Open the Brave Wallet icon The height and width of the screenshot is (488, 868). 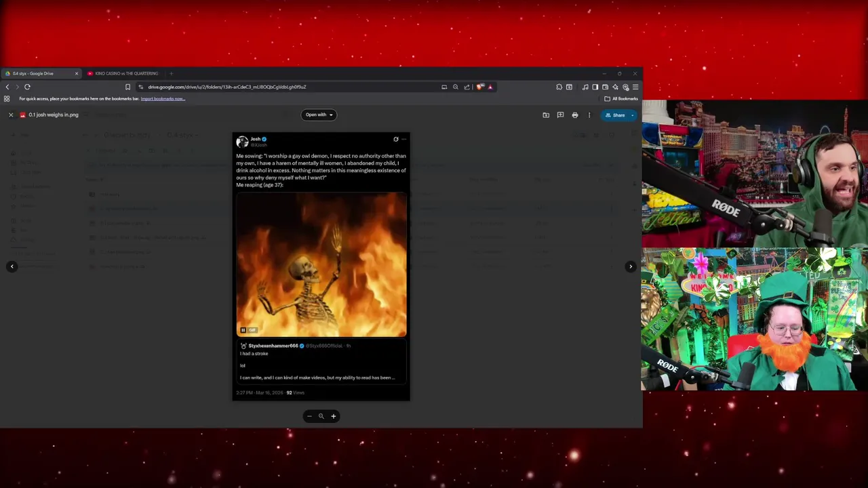pyautogui.click(x=605, y=87)
